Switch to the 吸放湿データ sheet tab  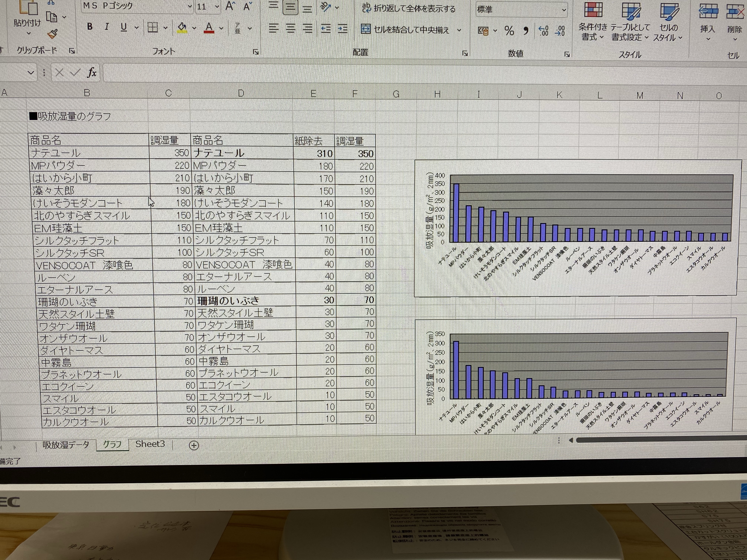tap(66, 445)
